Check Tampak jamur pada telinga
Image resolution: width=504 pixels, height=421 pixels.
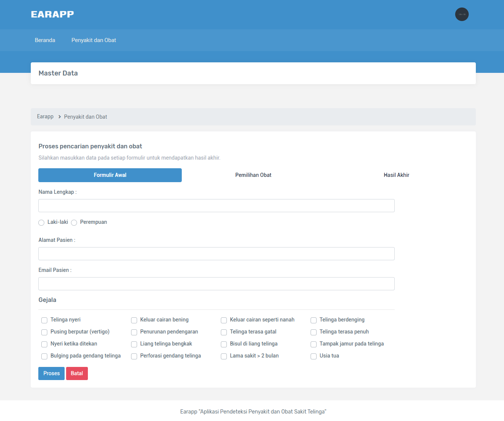click(314, 344)
